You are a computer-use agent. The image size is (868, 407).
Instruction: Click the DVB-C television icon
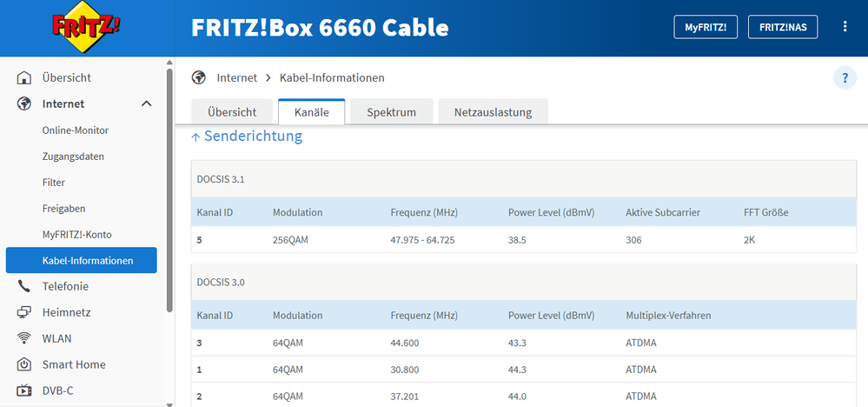pyautogui.click(x=24, y=391)
